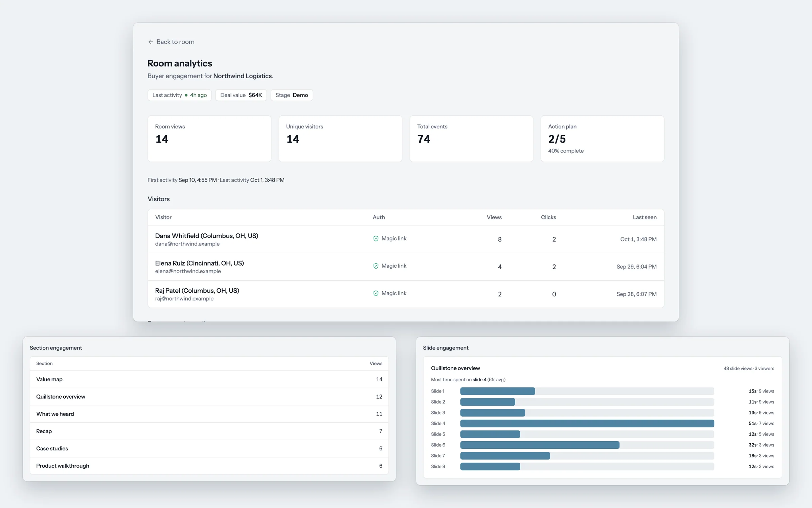Screen dimensions: 812x508
Task: Click the 40% complete label
Action: (566, 151)
